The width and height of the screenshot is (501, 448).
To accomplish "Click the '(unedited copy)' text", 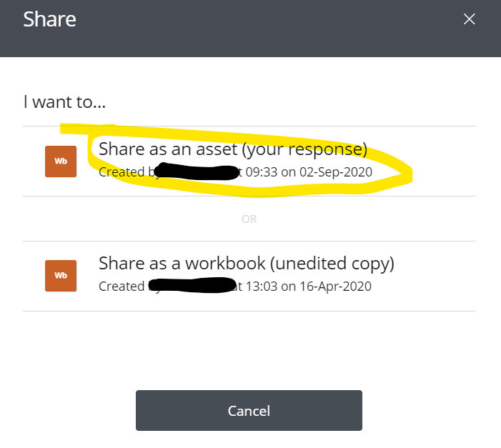I will [x=332, y=264].
